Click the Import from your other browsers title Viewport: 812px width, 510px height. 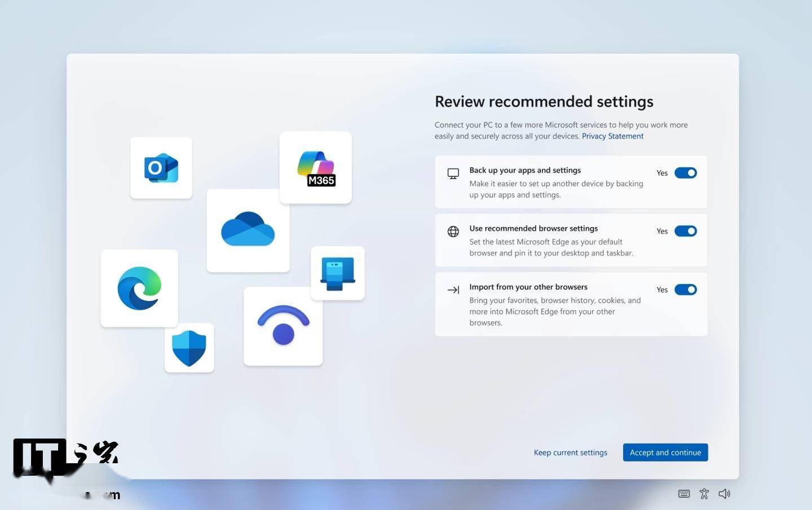(x=528, y=287)
